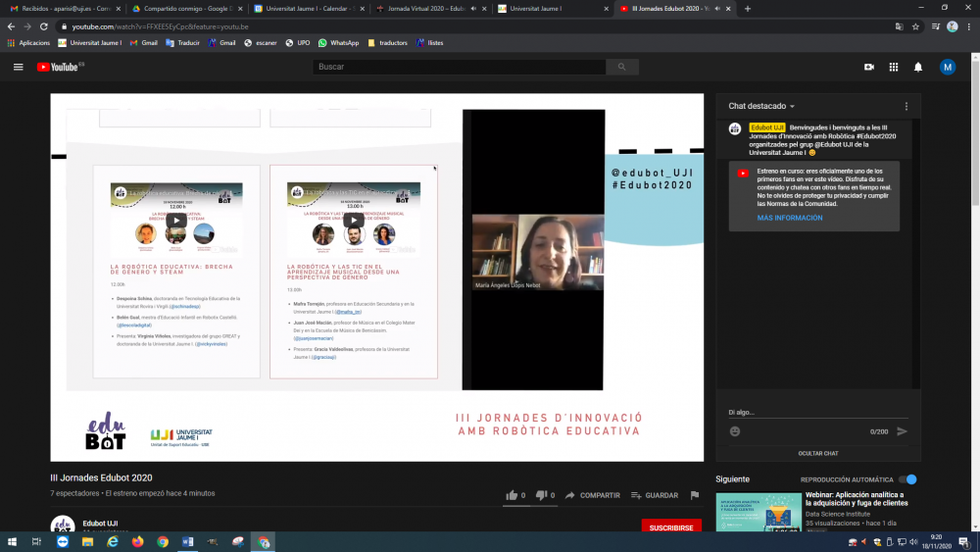980x552 pixels.
Task: Open the Webinar video thumbnail
Action: [759, 512]
